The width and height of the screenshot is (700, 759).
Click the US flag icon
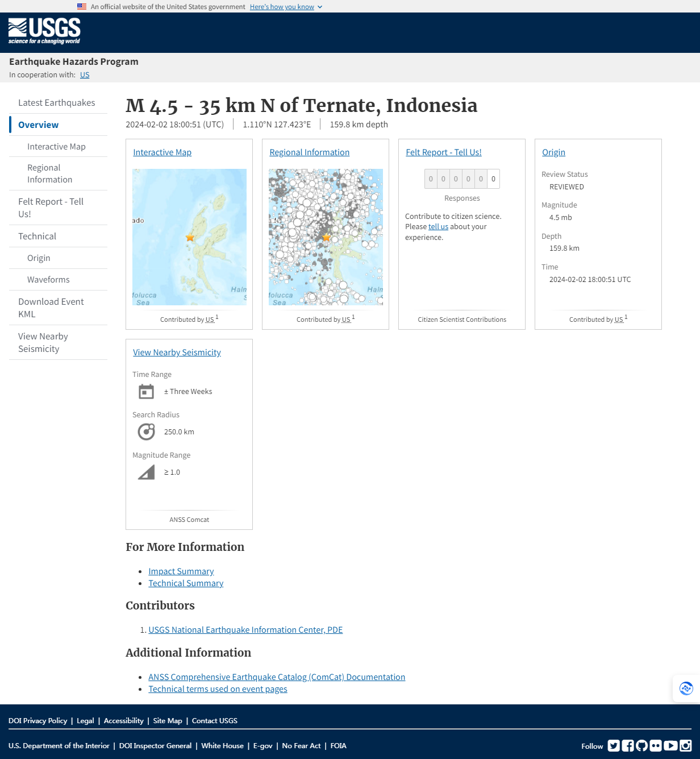pos(82,7)
